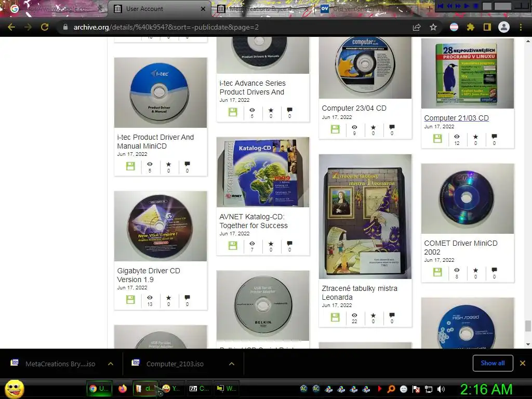The height and width of the screenshot is (399, 532).
Task: Open Firefox from the taskbar
Action: coord(123,389)
